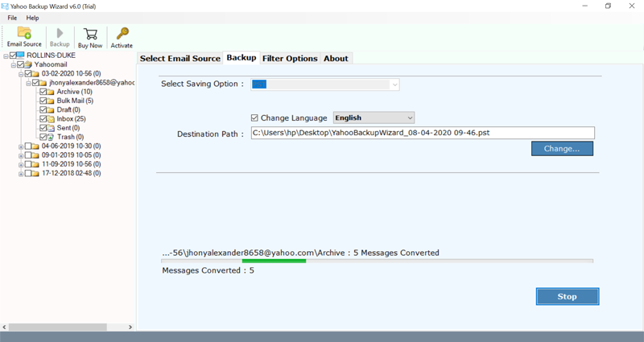Click the Destination Path input field
Screen dimensions: 644x342
click(x=423, y=133)
